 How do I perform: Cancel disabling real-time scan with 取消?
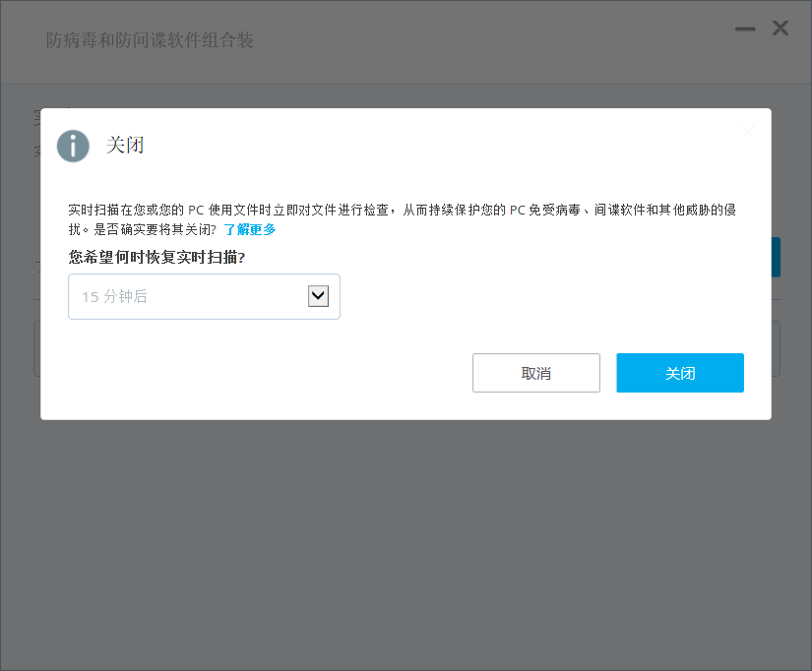point(536,372)
